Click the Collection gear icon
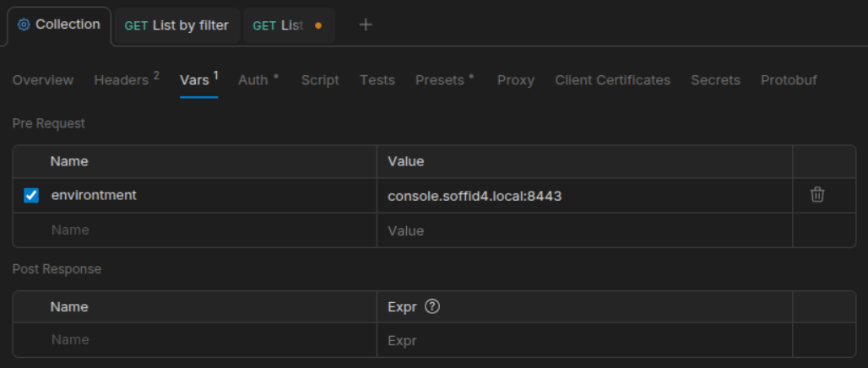This screenshot has width=868, height=368. 24,24
